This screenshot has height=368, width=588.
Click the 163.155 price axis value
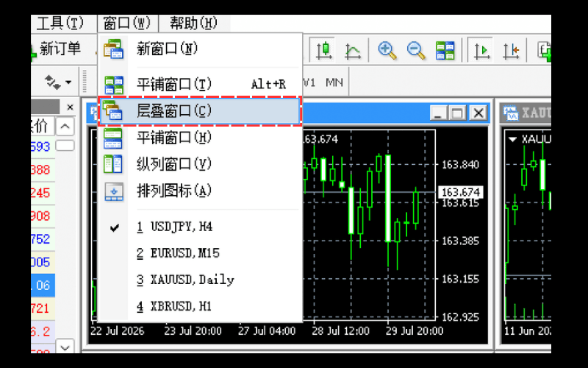[x=460, y=279]
